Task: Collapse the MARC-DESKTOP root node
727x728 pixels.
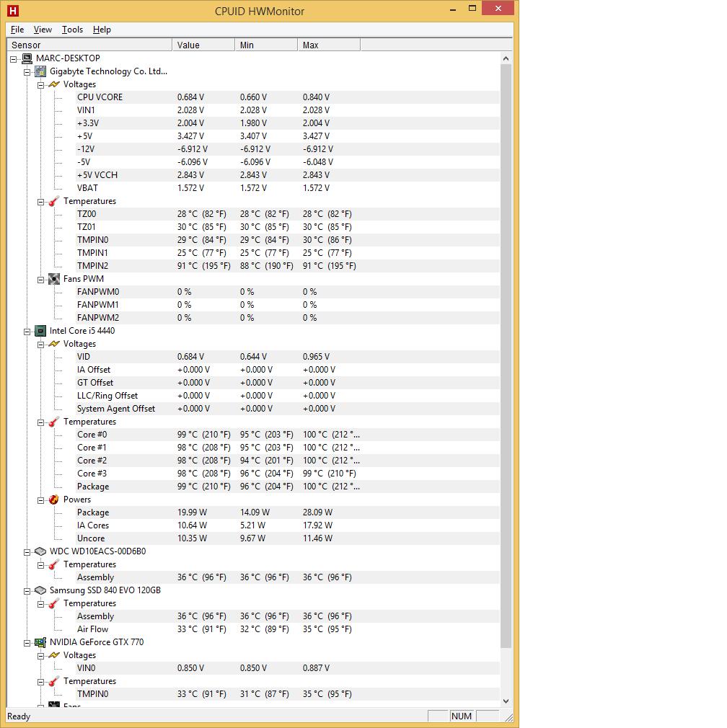Action: pyautogui.click(x=14, y=59)
